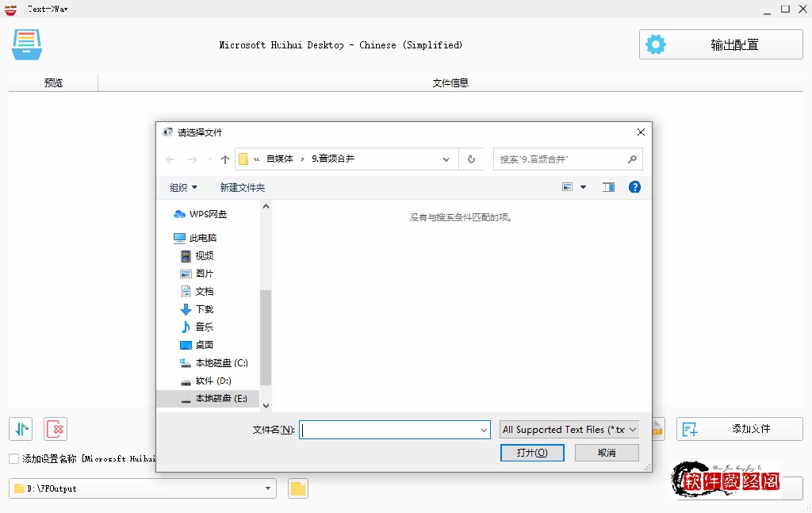812x513 pixels.
Task: Open the 输出配置 settings gear icon
Action: point(656,44)
